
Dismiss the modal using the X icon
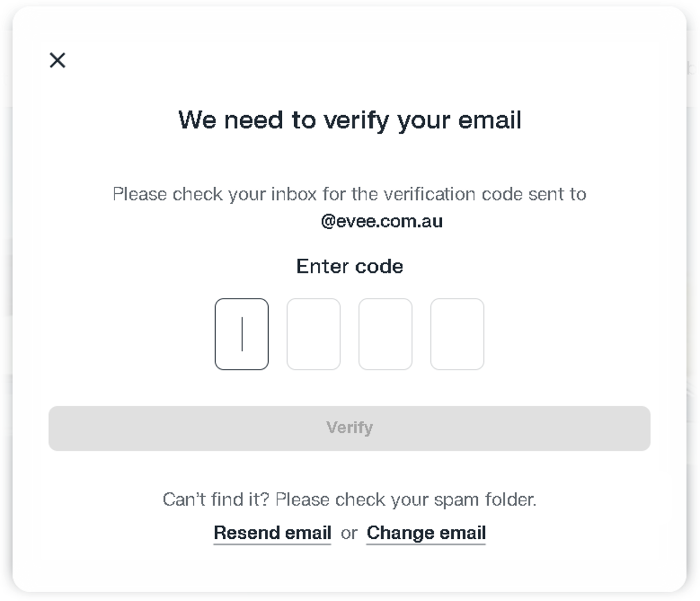pyautogui.click(x=57, y=60)
